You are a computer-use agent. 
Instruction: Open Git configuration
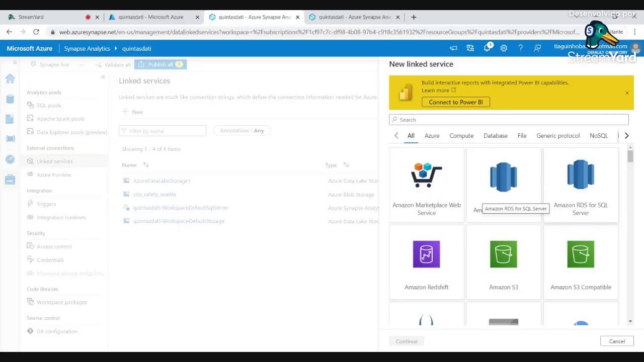pos(57,332)
